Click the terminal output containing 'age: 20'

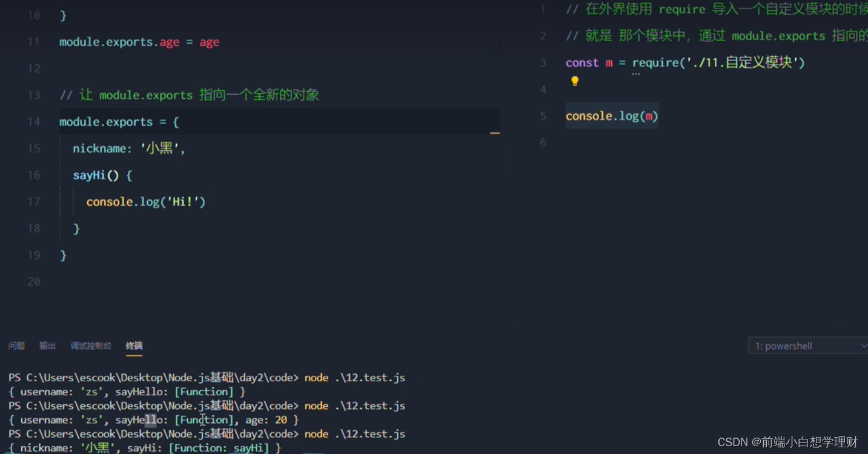click(x=154, y=419)
